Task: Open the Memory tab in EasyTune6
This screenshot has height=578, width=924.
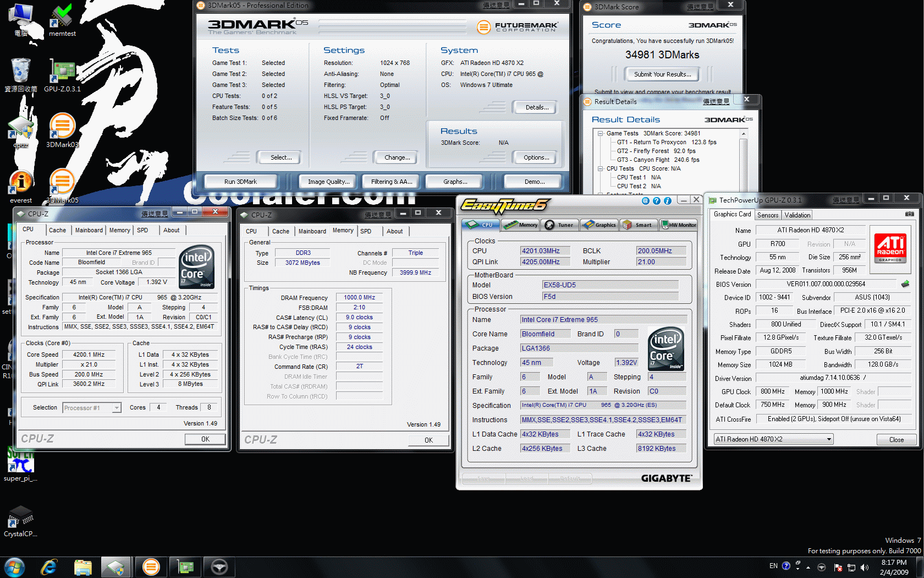Action: 521,225
